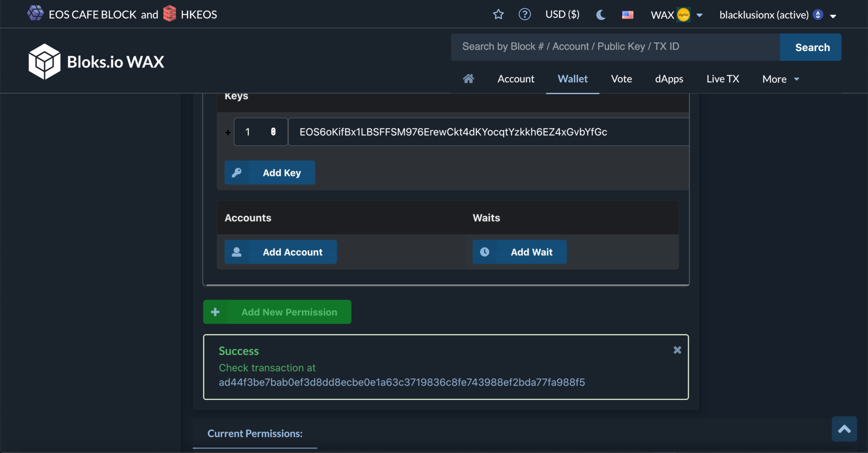Click the Add New Permission button
Viewport: 868px width, 453px height.
coord(277,312)
